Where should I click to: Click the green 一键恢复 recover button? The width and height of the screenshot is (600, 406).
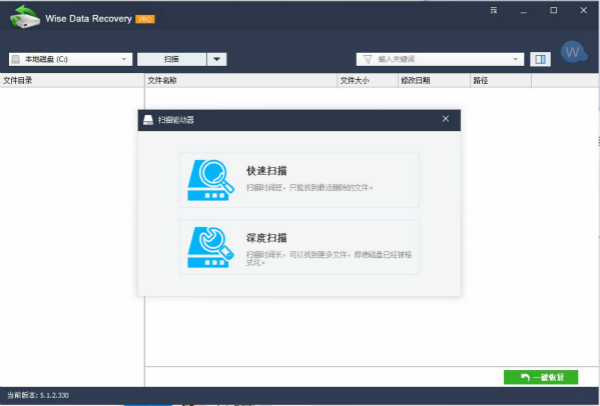coord(540,377)
